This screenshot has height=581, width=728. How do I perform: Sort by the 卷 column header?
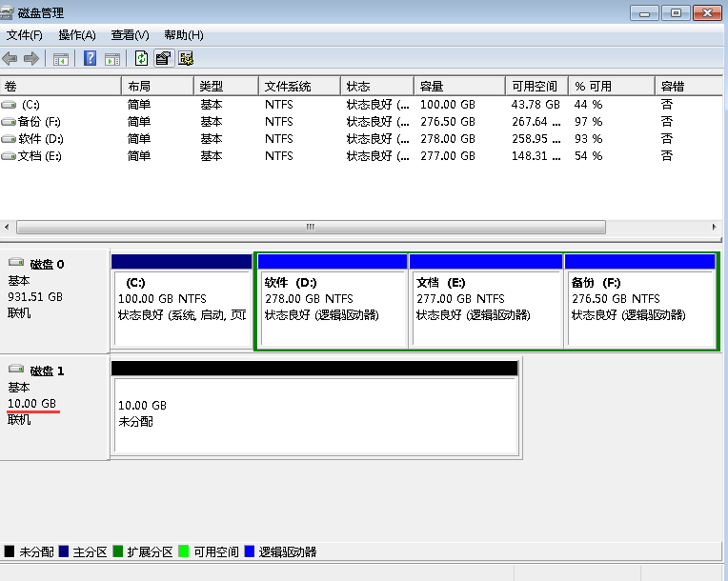pos(60,87)
